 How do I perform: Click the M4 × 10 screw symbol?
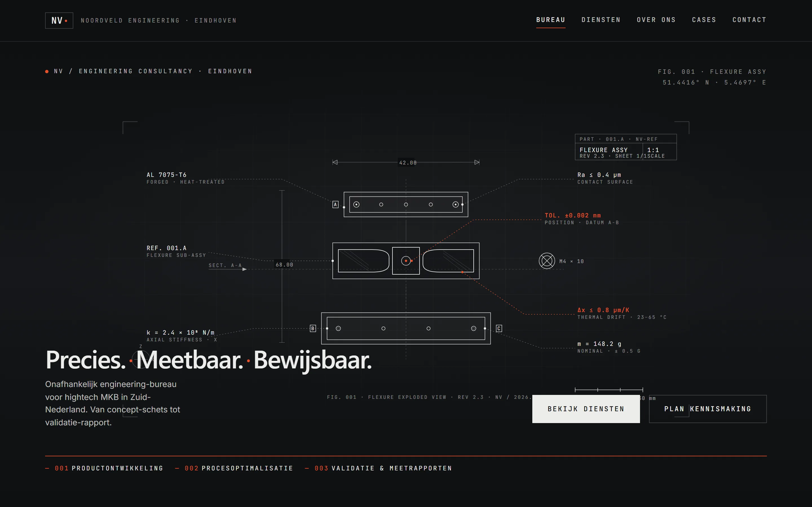(x=547, y=261)
